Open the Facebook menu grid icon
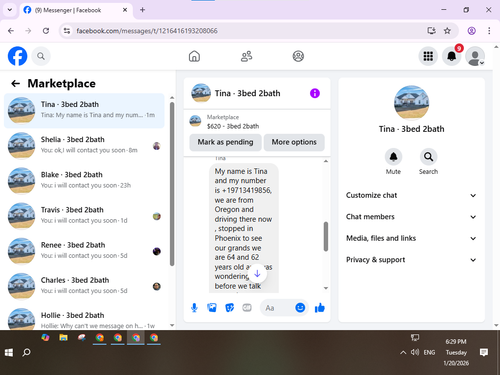 coord(428,56)
